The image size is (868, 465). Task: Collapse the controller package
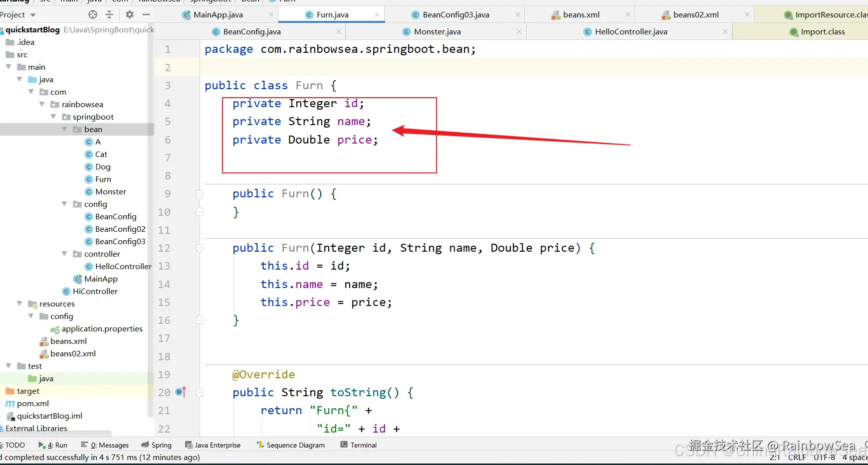[65, 254]
